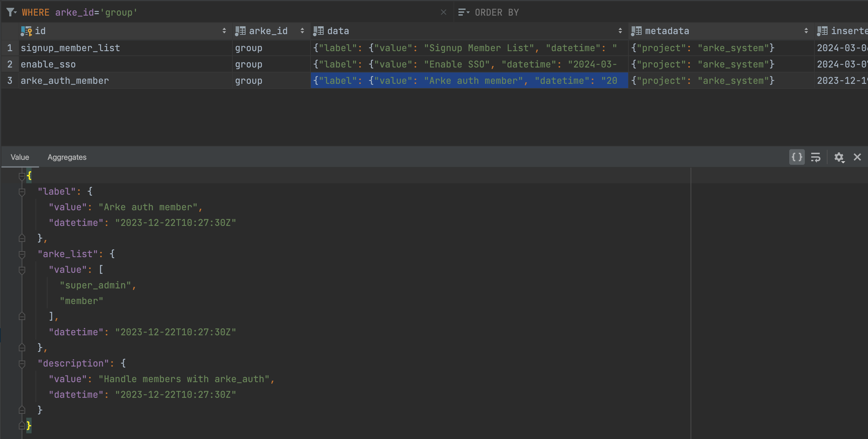Select row number 2 header

point(10,64)
